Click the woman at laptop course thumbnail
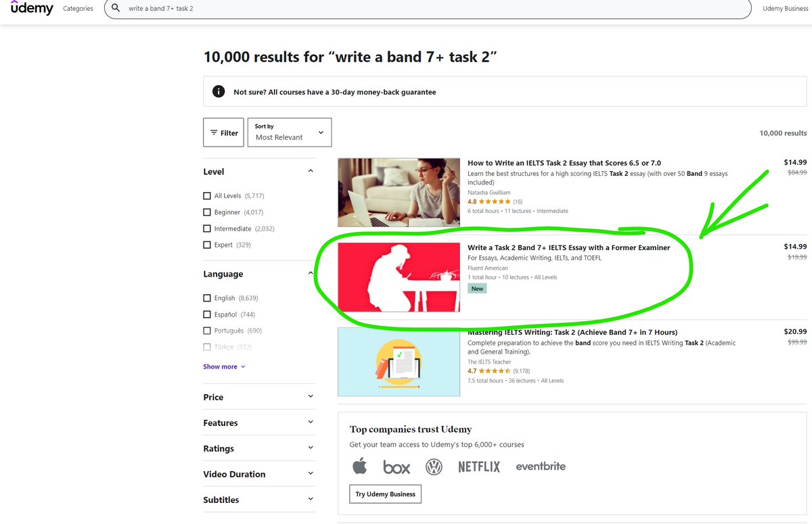Image resolution: width=812 pixels, height=524 pixels. pyautogui.click(x=399, y=193)
